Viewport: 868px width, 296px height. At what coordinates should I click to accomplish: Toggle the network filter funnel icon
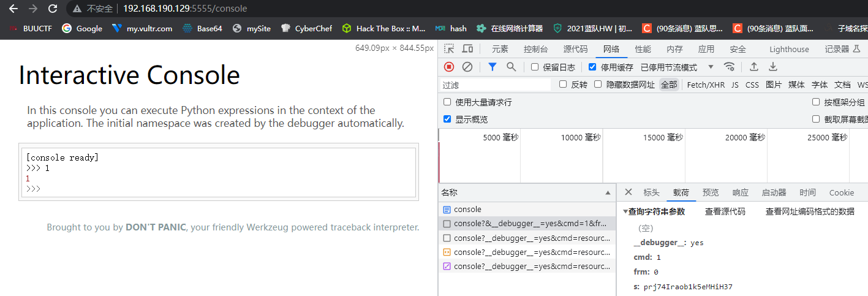click(492, 67)
